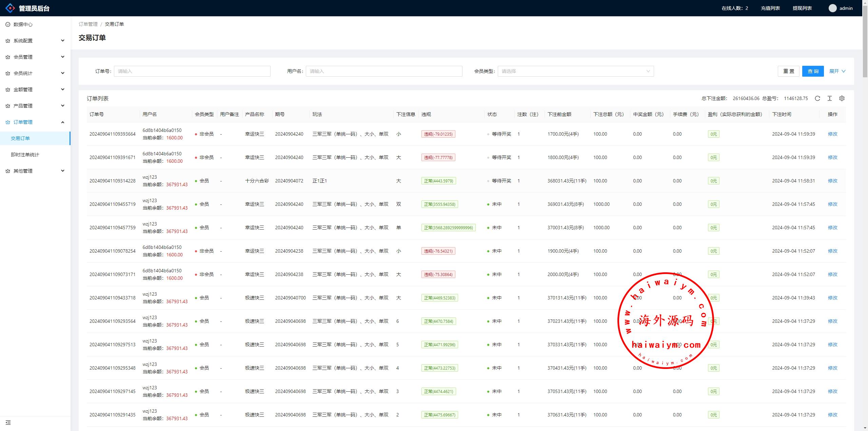
Task: Click the 查询 button
Action: coord(813,71)
